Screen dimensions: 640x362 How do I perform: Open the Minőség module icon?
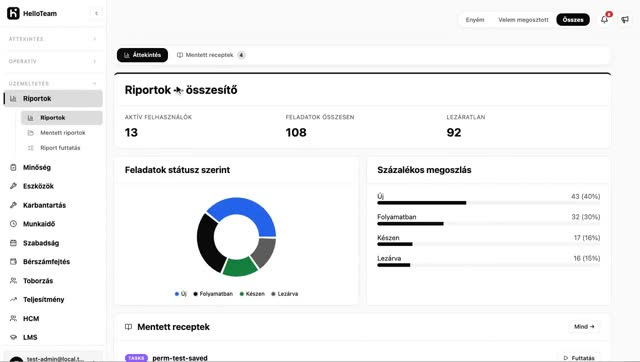pyautogui.click(x=13, y=167)
